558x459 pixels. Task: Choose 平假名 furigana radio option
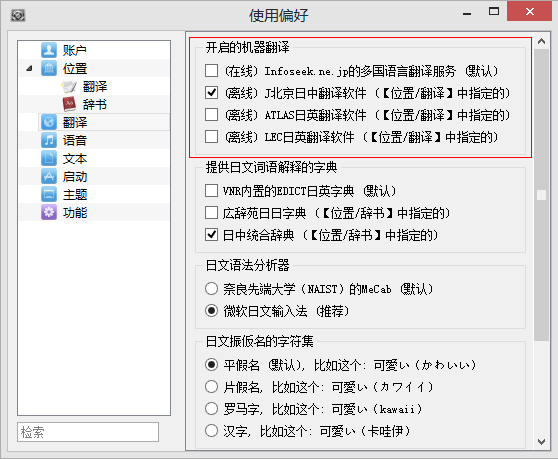pyautogui.click(x=211, y=365)
